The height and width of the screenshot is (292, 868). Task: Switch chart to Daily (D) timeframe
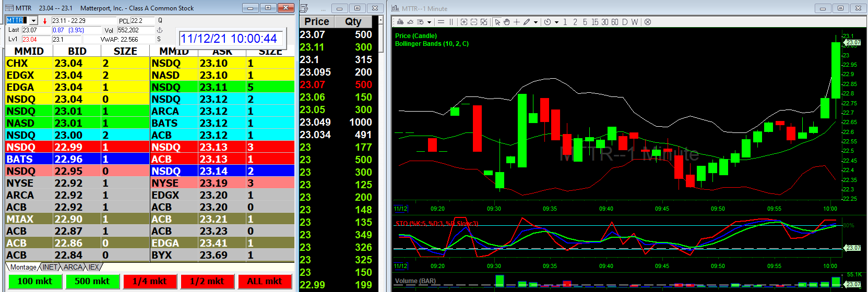625,22
